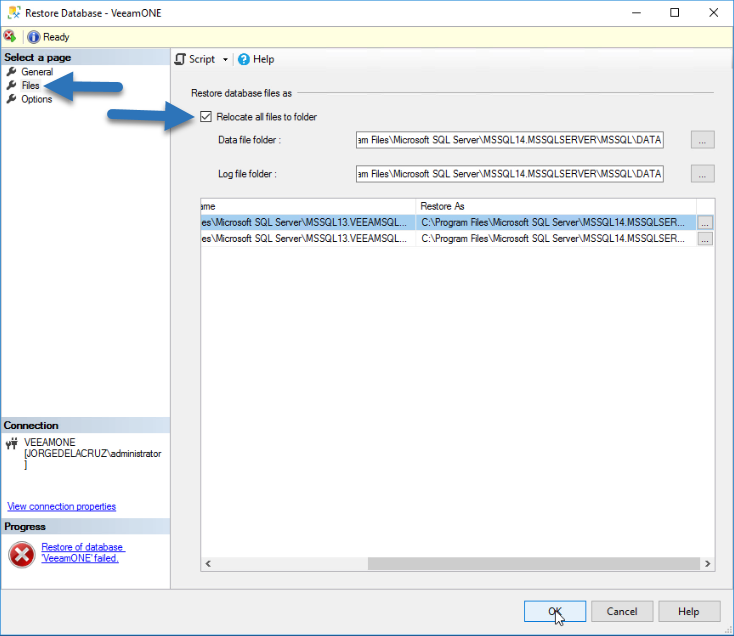Click the wrench icon beside Files

12,85
